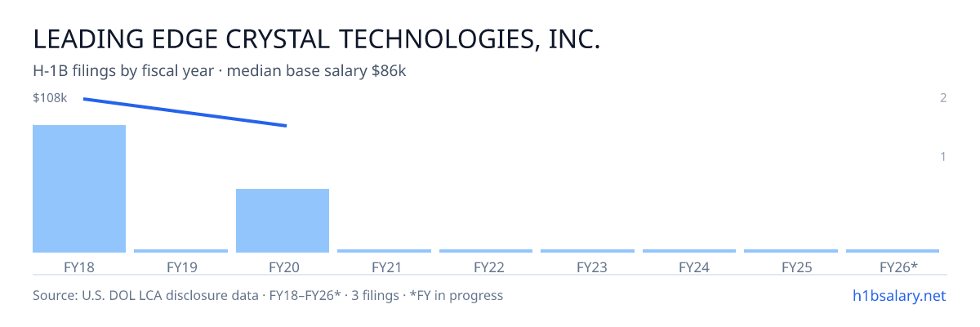Click the source DOL LCA disclosure footnote
The image size is (980, 327).
[x=268, y=295]
